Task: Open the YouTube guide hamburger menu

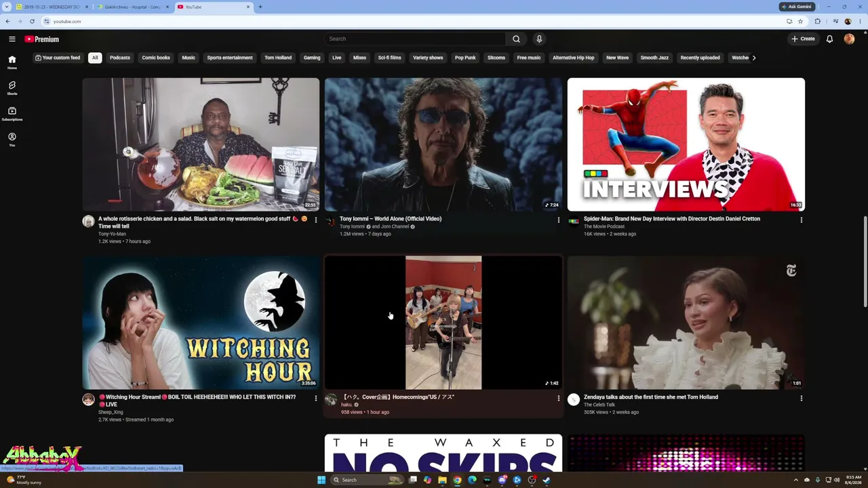Action: click(x=12, y=39)
